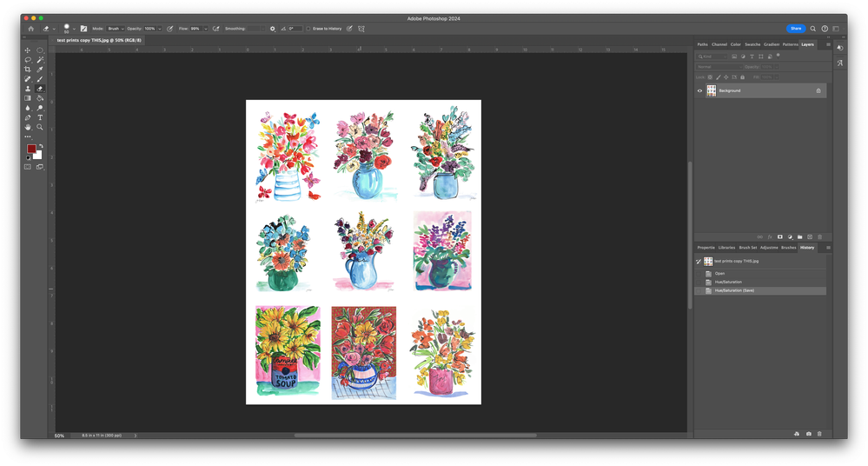The image size is (868, 466).
Task: Select the Eyedropper tool
Action: point(40,70)
